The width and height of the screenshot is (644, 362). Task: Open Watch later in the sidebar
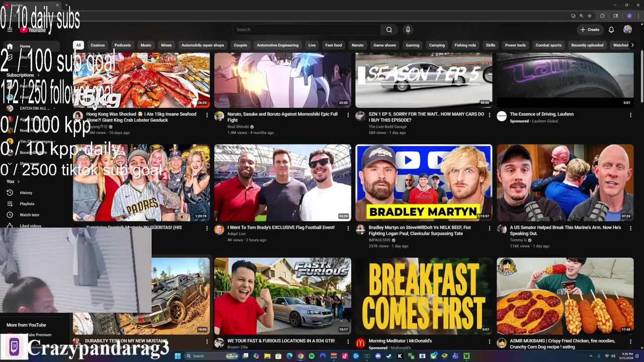29,215
